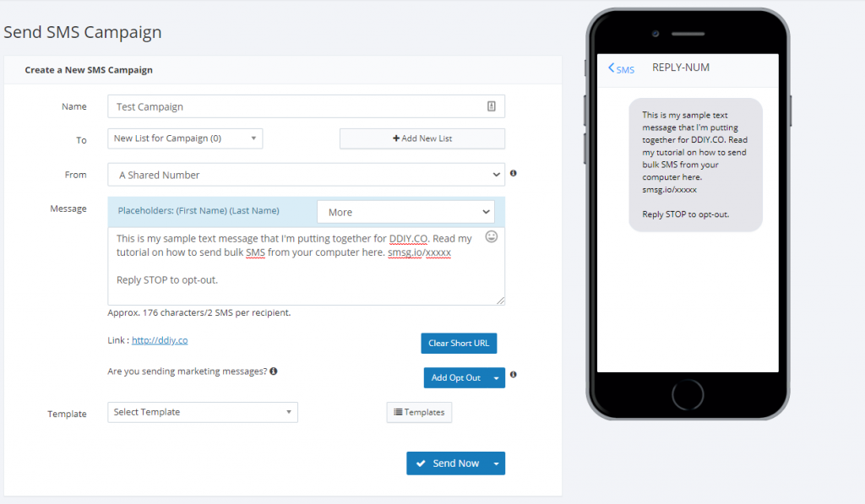This screenshot has height=504, width=865.
Task: Open the New List for Campaign dropdown
Action: (185, 138)
